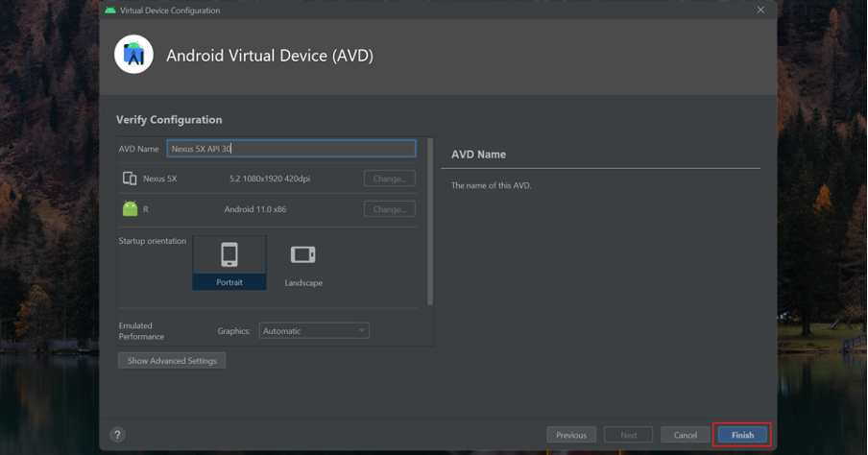Click the green Android robot icon

pyautogui.click(x=130, y=208)
